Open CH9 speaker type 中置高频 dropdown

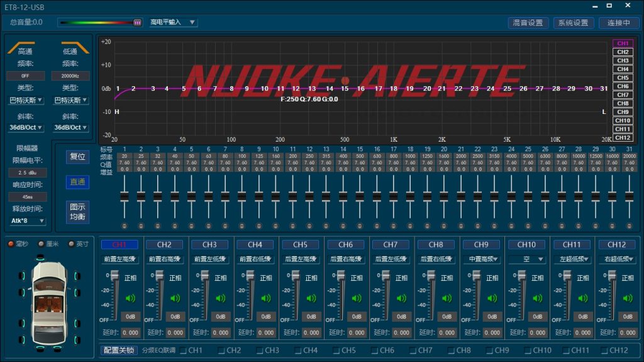(x=481, y=259)
